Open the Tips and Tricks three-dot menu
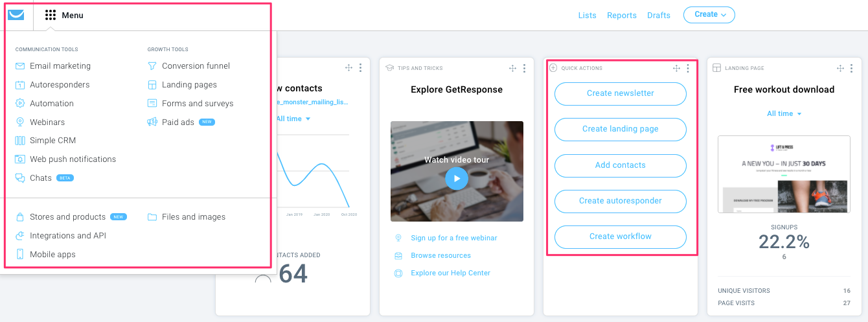 [524, 68]
